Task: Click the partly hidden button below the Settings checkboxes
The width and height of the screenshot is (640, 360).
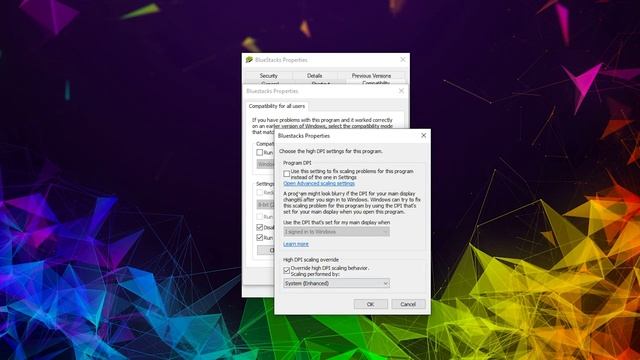Action: 266,250
